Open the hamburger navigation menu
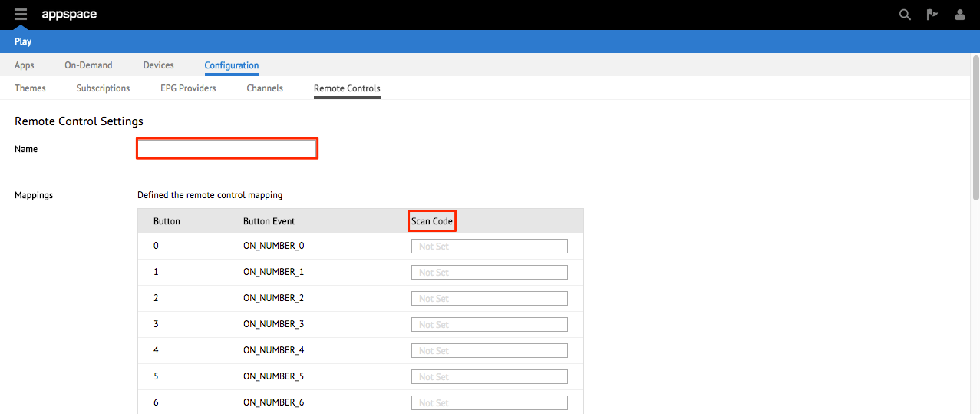980x414 pixels. tap(21, 14)
